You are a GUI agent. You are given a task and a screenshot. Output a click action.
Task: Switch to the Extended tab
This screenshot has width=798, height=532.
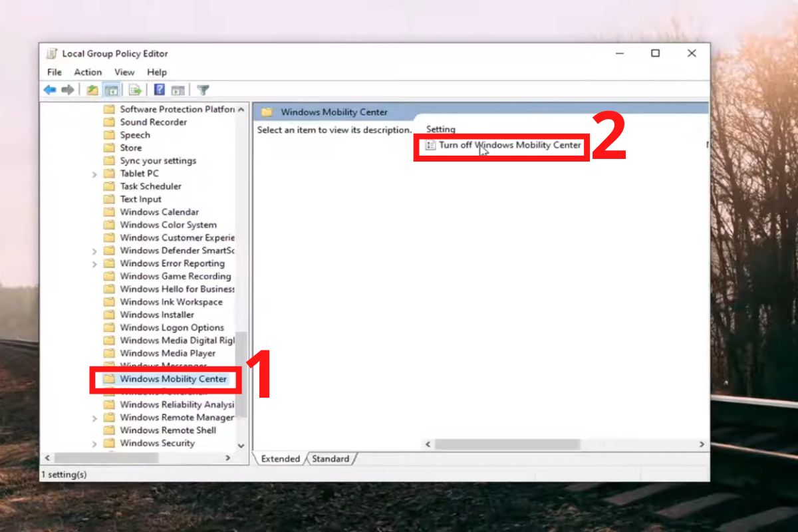[x=281, y=459]
